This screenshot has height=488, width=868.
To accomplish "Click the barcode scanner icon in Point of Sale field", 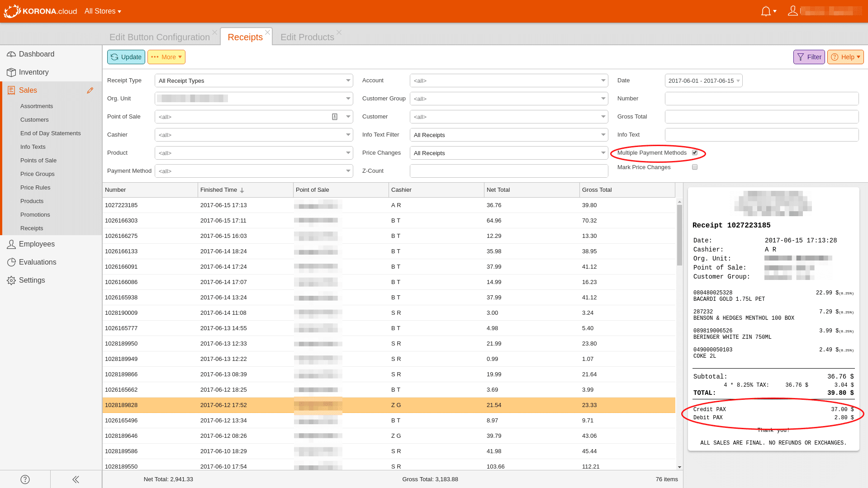I will [x=335, y=117].
